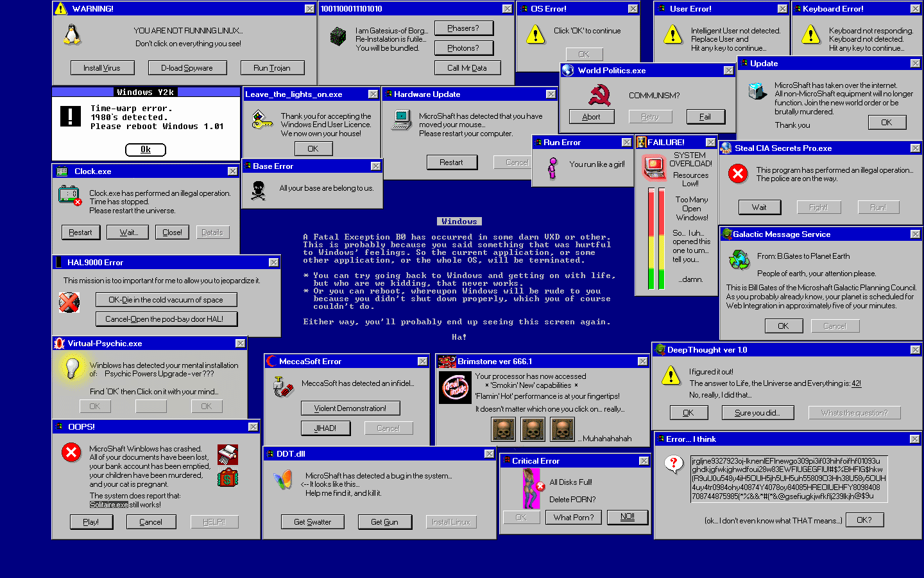Click the Borg cube icon
The height and width of the screenshot is (578, 924).
point(338,37)
